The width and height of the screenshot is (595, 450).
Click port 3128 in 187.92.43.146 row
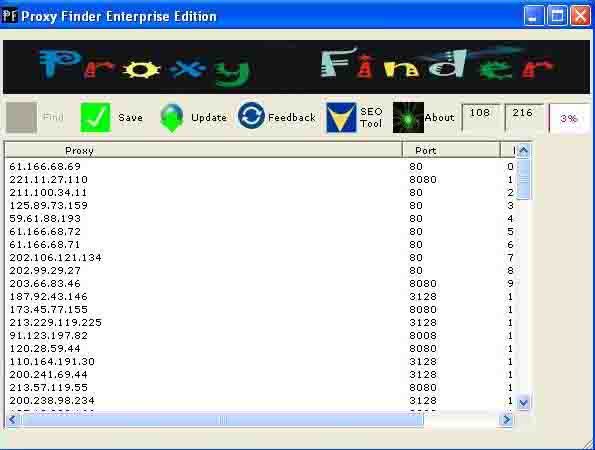coord(423,296)
